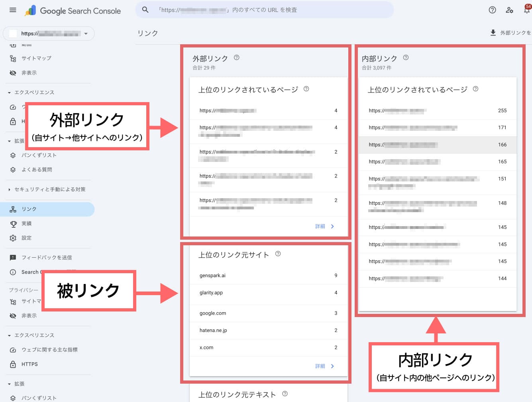532x402 pixels.
Task: Select the 実績 trophy icon
Action: pos(13,223)
